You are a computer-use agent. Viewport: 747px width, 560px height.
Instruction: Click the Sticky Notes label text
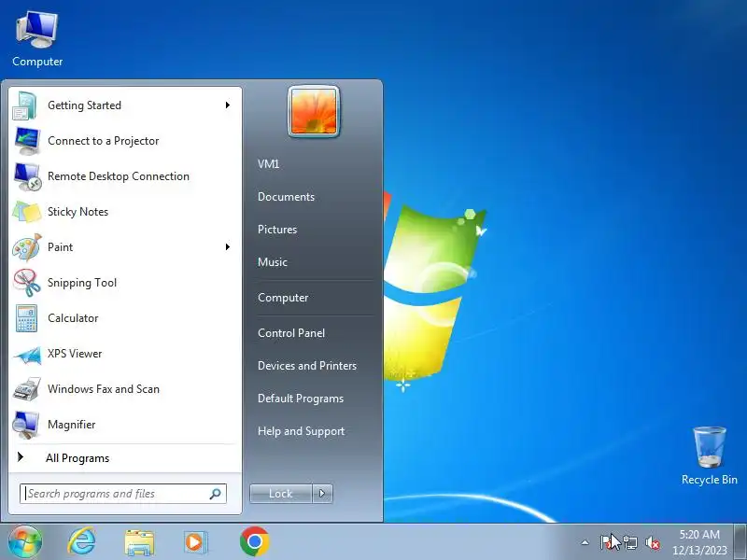tap(78, 212)
